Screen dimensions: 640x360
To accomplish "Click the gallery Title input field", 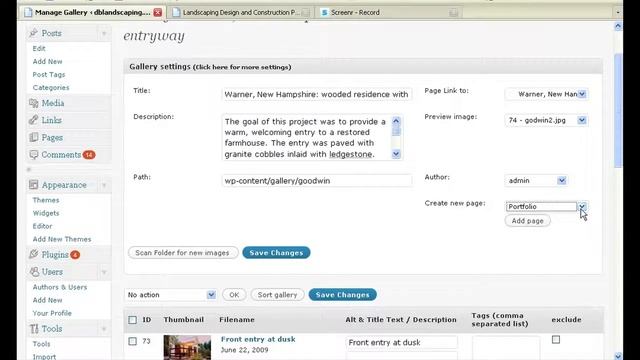I will (317, 94).
